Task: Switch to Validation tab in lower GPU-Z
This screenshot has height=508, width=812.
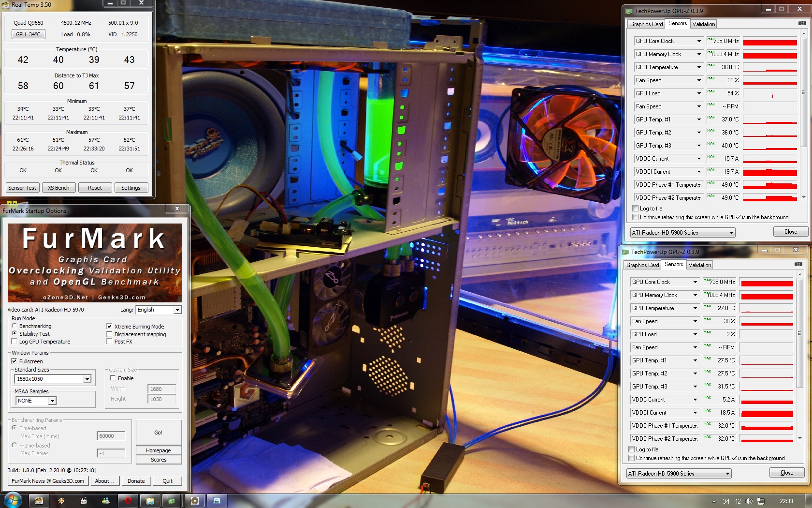Action: point(699,265)
